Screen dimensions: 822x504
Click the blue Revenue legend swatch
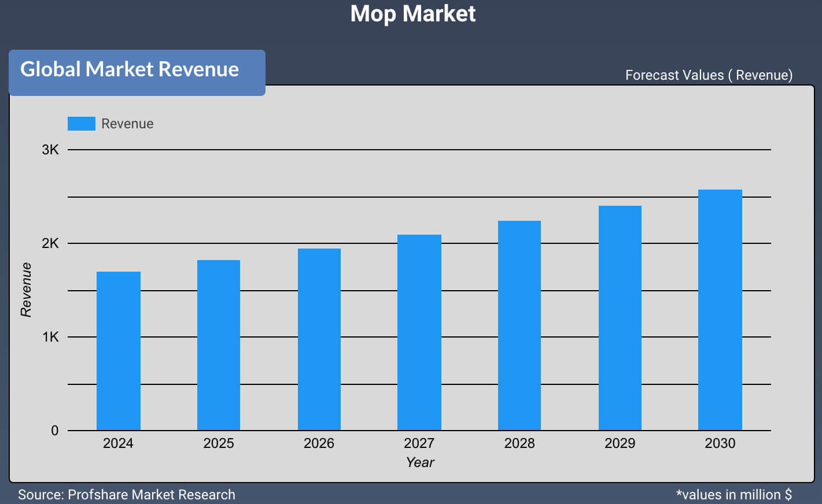[82, 124]
